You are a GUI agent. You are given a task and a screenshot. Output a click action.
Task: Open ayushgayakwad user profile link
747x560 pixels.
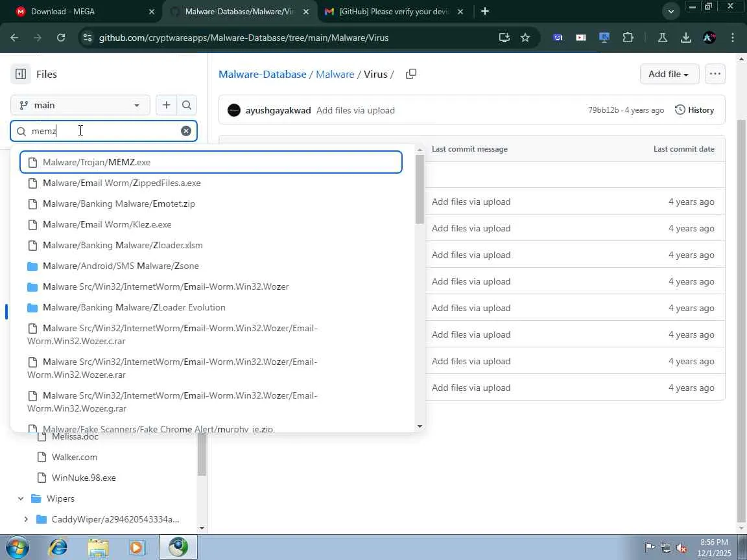coord(278,110)
